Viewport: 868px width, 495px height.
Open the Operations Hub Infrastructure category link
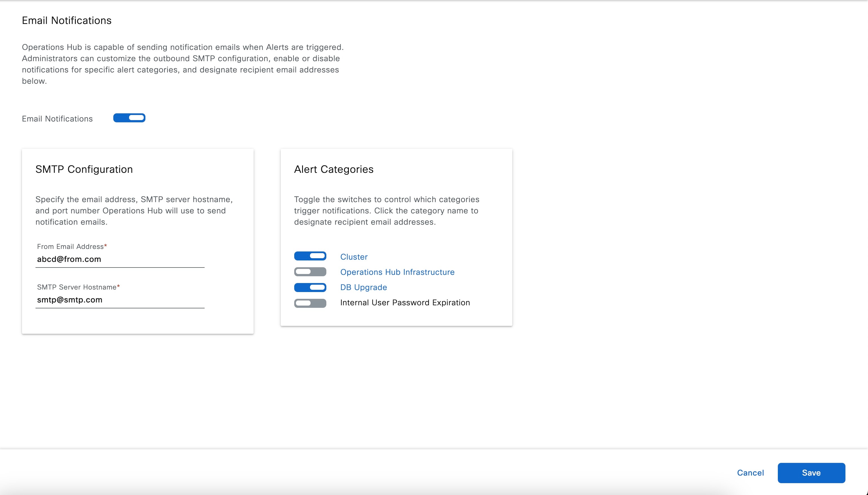tap(397, 272)
